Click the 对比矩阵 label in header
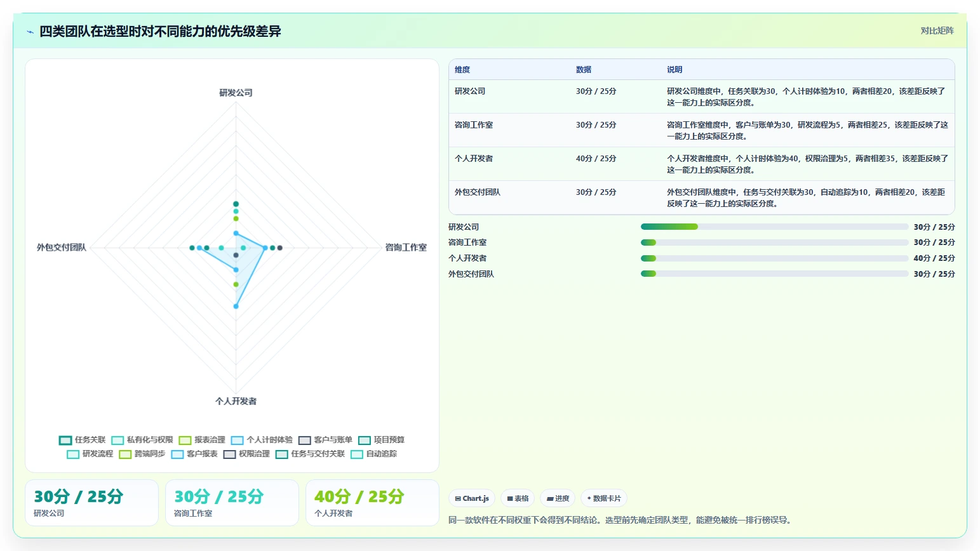 coord(937,30)
